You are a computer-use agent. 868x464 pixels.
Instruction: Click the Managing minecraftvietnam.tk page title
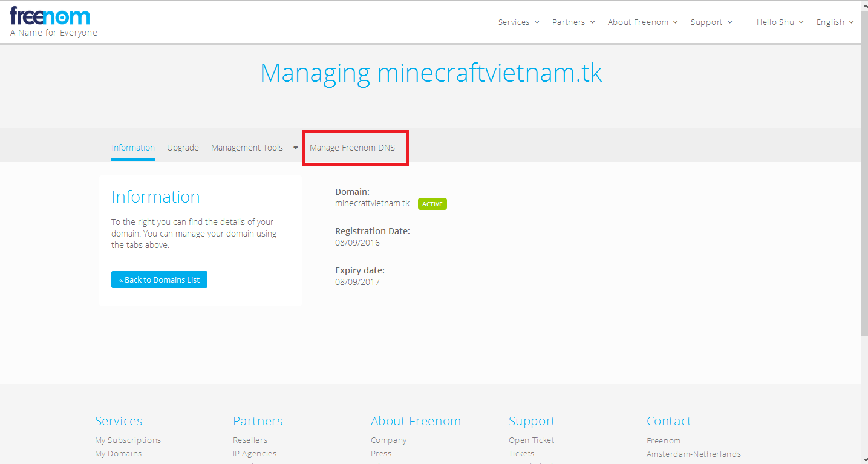point(431,73)
